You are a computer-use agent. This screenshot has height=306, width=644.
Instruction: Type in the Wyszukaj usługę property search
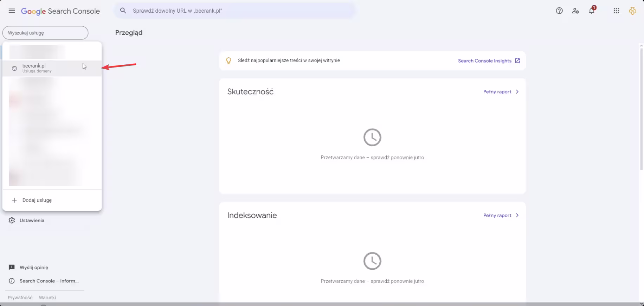click(45, 33)
